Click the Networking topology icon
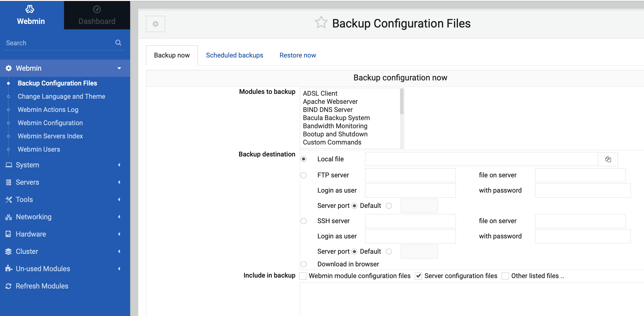Viewport: 644px width, 316px height. pos(9,217)
